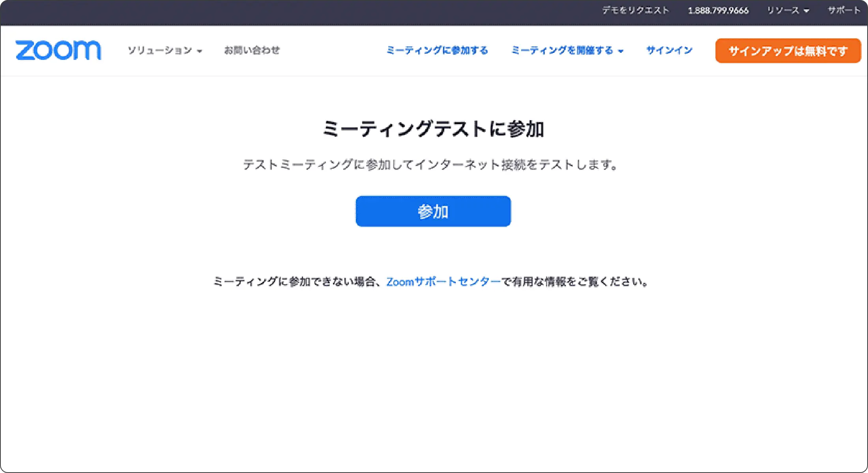
Task: Open the お問い合わせ page
Action: (252, 50)
